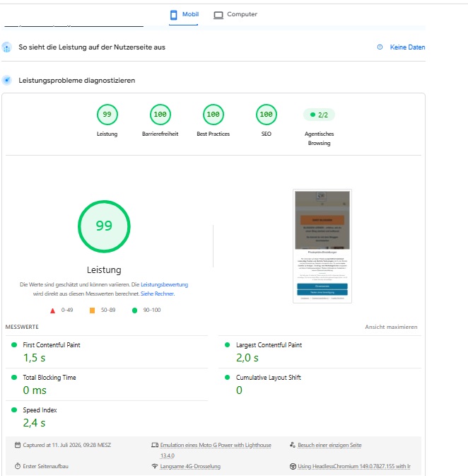Click the computer monitor icon
Screen dimensions: 468x476
218,15
